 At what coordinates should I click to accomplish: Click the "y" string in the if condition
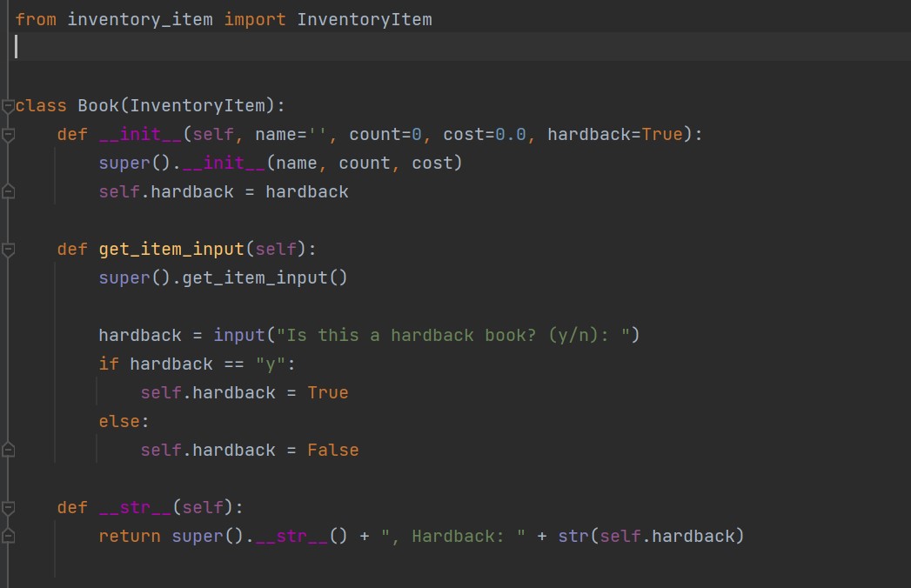(271, 364)
